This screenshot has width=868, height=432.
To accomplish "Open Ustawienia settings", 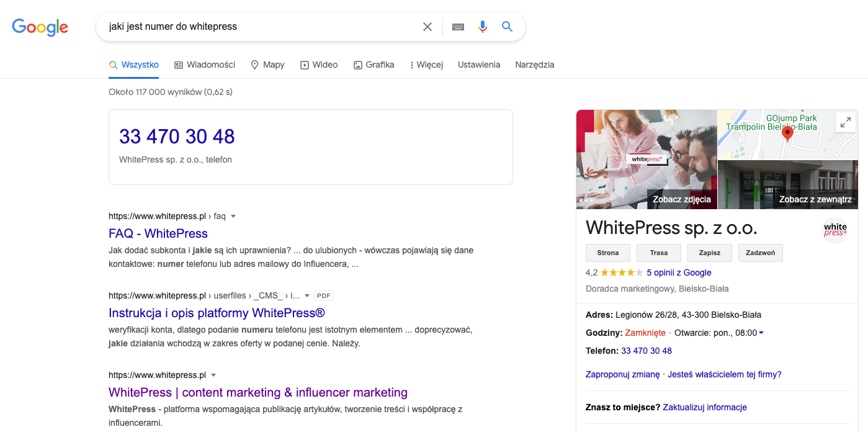I will (x=479, y=65).
